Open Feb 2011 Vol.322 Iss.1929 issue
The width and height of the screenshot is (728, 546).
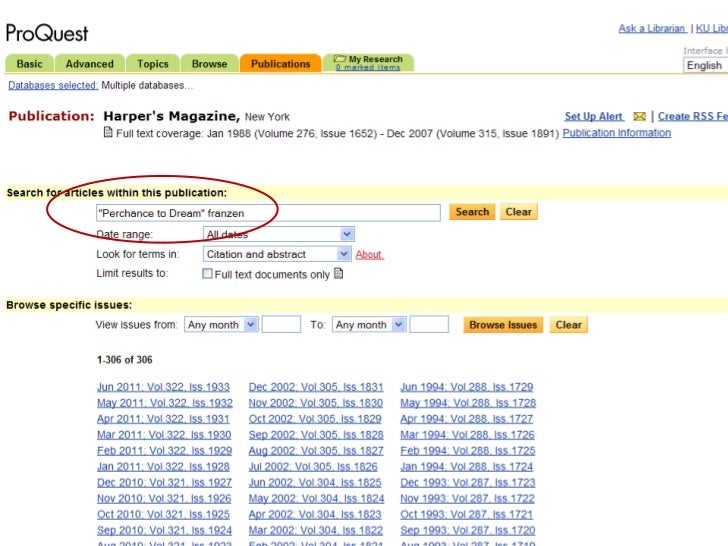click(x=164, y=451)
